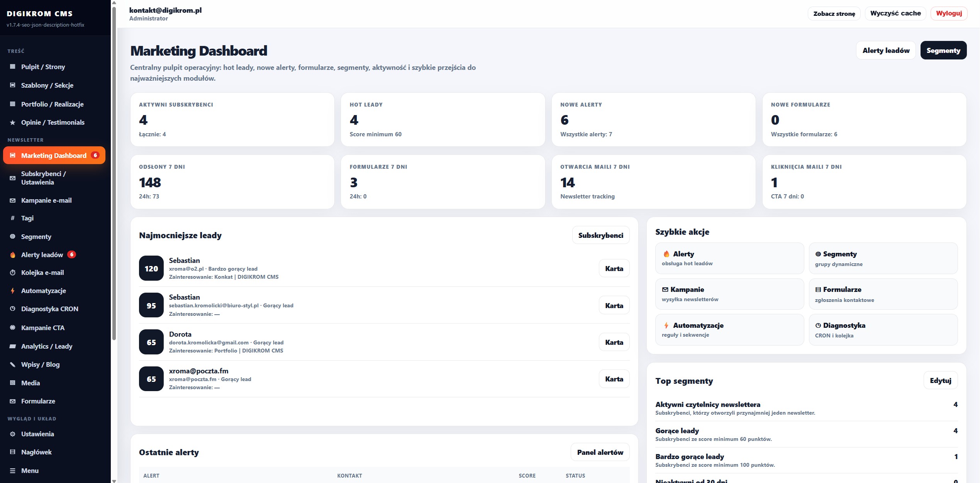Click the Diagnostyka CRON clock icon in sidebar
980x483 pixels.
pyautogui.click(x=13, y=309)
